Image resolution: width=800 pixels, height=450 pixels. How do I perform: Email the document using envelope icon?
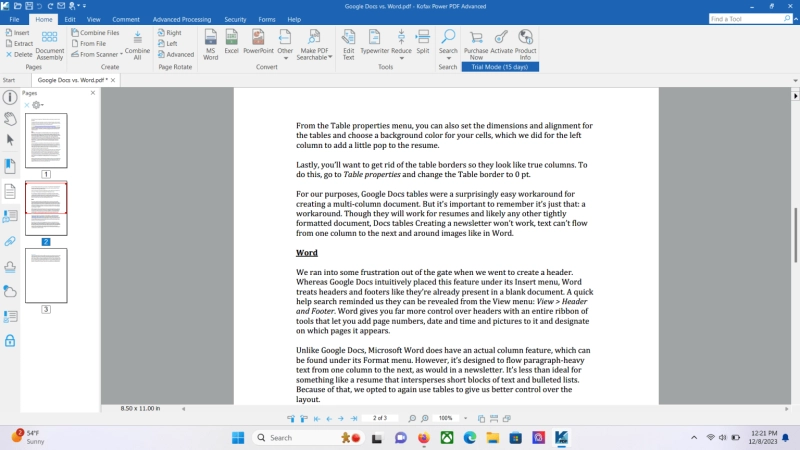(x=61, y=6)
